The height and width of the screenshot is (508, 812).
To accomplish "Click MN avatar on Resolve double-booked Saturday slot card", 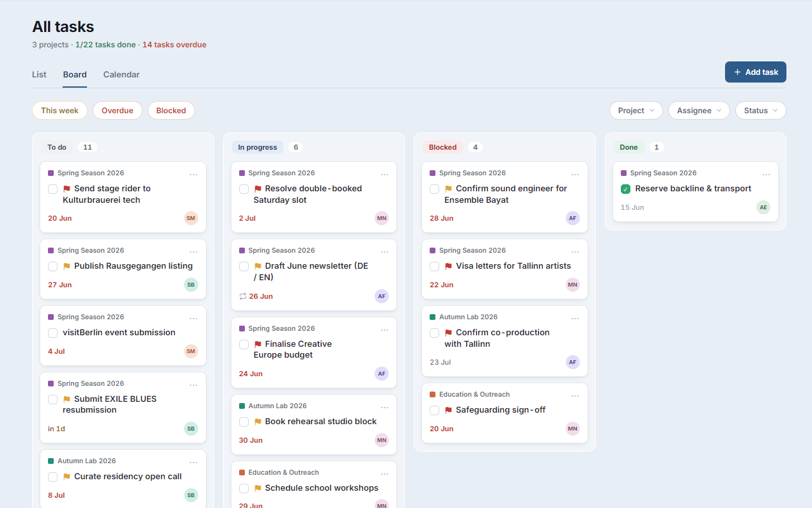I will (382, 218).
